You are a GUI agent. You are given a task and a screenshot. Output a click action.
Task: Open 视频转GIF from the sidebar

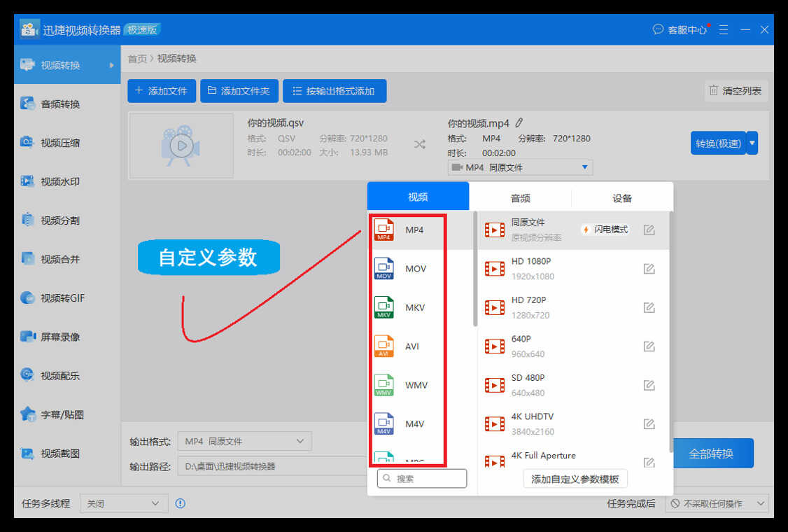[62, 298]
